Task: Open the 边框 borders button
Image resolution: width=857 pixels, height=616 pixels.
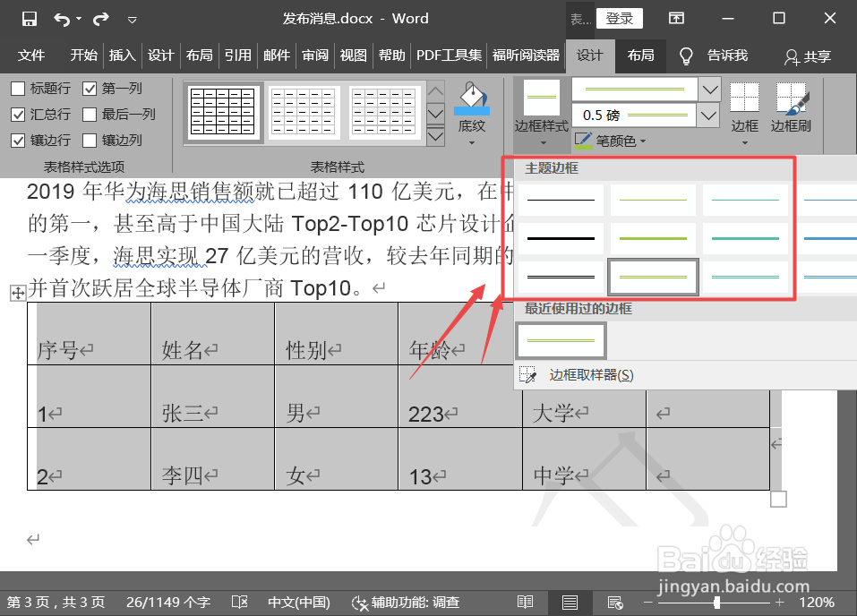Action: coord(744,114)
